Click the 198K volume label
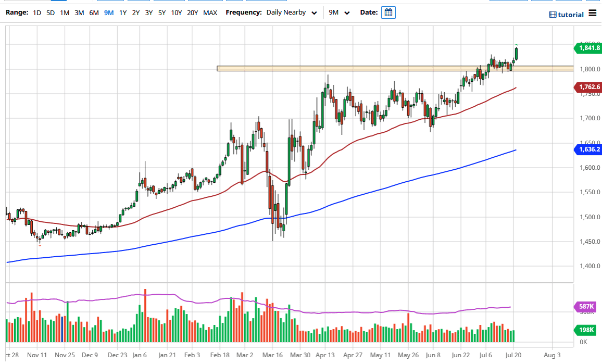Viewport: 602px width, 364px height. click(x=585, y=330)
